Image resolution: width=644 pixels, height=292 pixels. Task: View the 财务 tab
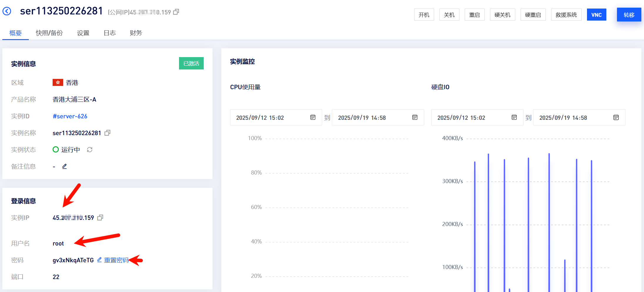136,33
